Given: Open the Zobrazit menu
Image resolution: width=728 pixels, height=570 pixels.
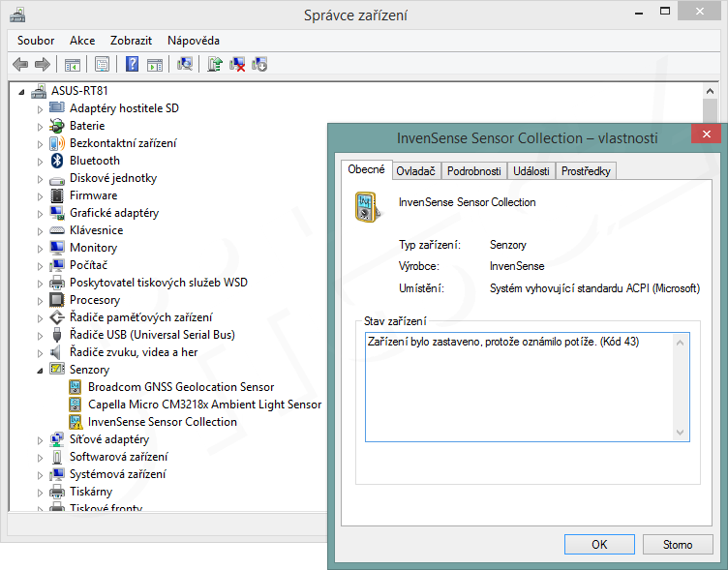Looking at the screenshot, I should pyautogui.click(x=131, y=41).
